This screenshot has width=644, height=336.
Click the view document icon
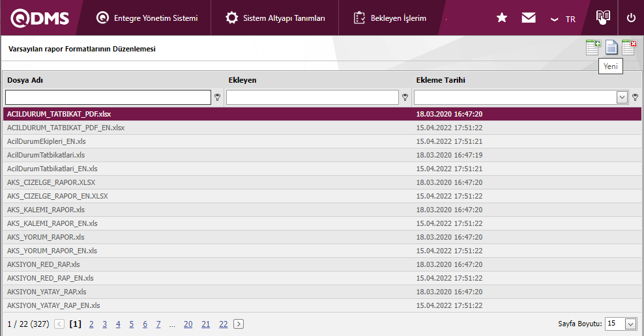[611, 48]
